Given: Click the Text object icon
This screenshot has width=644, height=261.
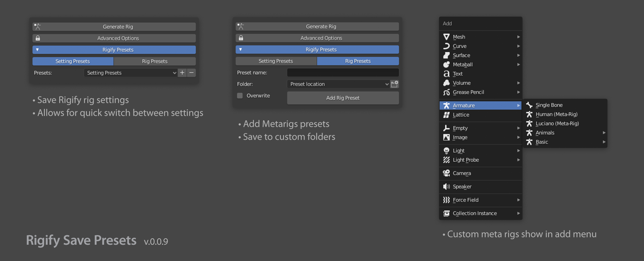Looking at the screenshot, I should (x=447, y=74).
